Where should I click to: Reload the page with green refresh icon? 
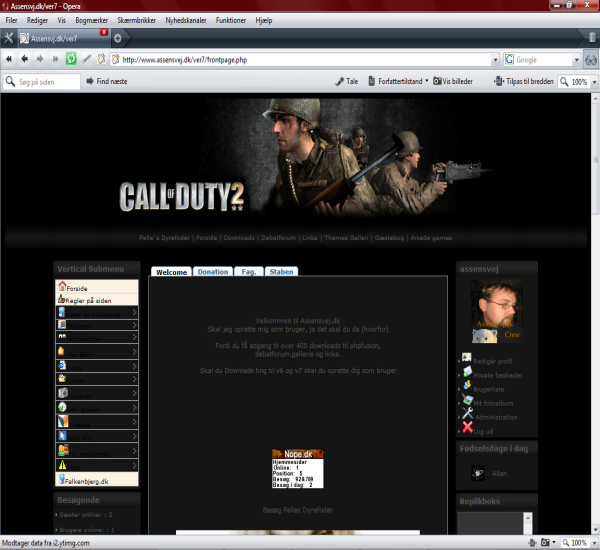point(71,59)
